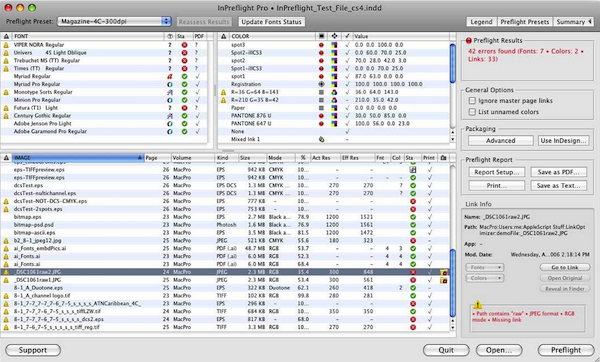600x362 pixels.
Task: Click locked folder icon in selected _DSC1061raw2.JPG row
Action: 443,272
